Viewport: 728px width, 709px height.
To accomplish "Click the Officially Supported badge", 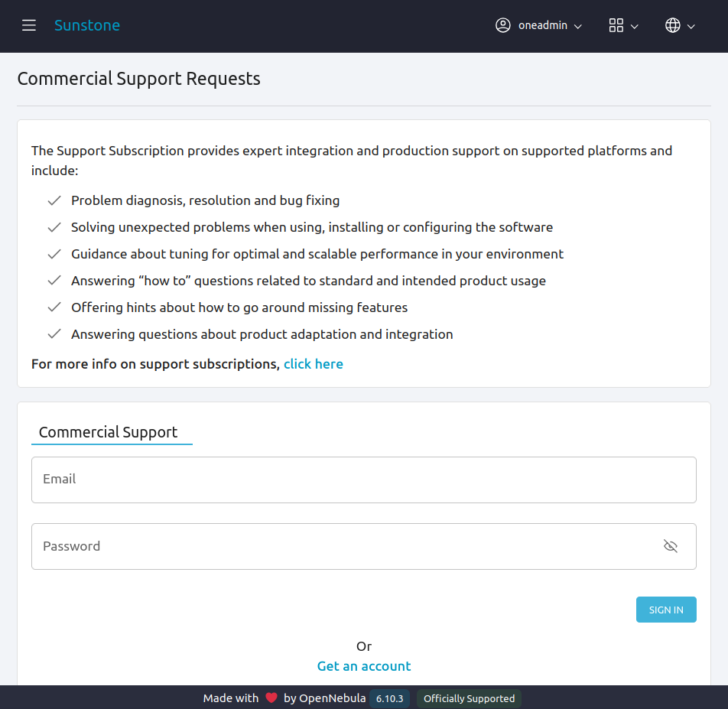I will pyautogui.click(x=469, y=699).
